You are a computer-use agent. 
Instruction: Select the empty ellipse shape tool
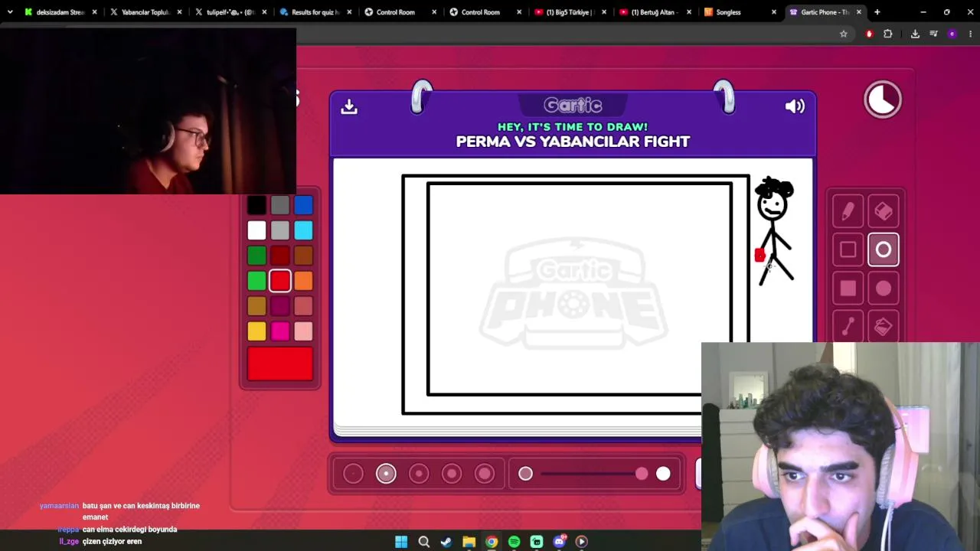[884, 249]
